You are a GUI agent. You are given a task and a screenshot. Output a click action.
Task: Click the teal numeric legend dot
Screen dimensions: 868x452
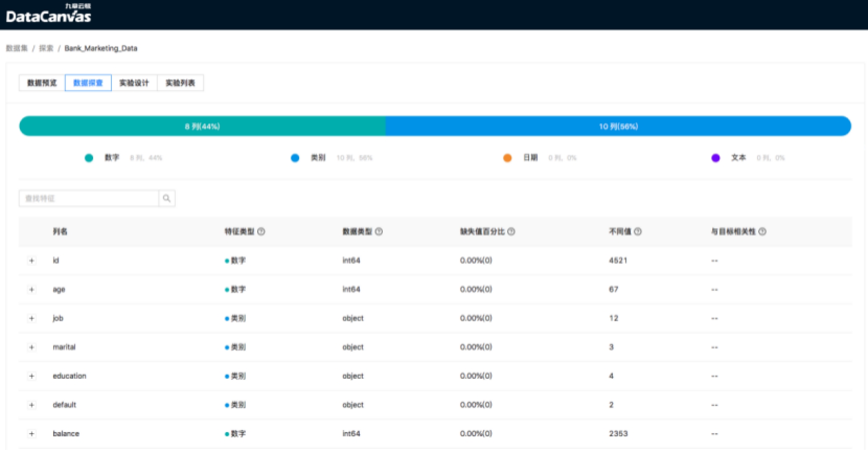click(89, 158)
